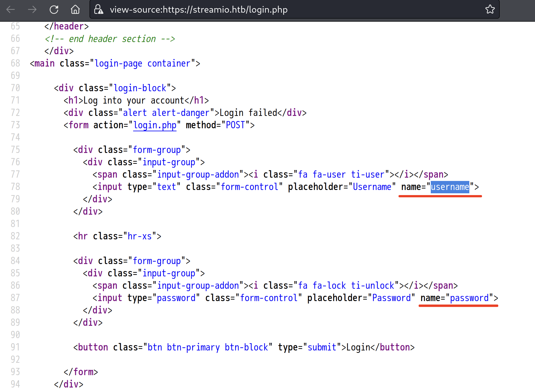Click the browser Forward arrow
Viewport: 535px width, 392px height.
pos(32,10)
